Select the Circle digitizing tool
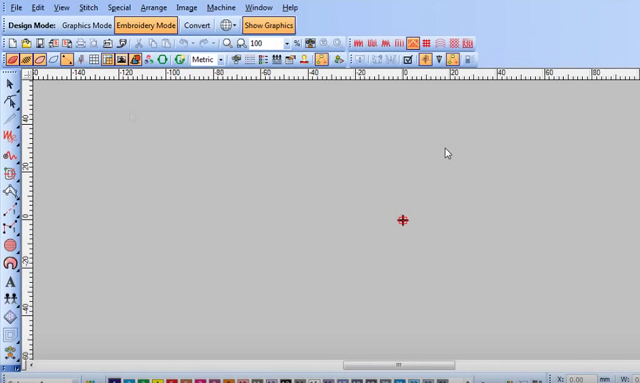 point(10,245)
